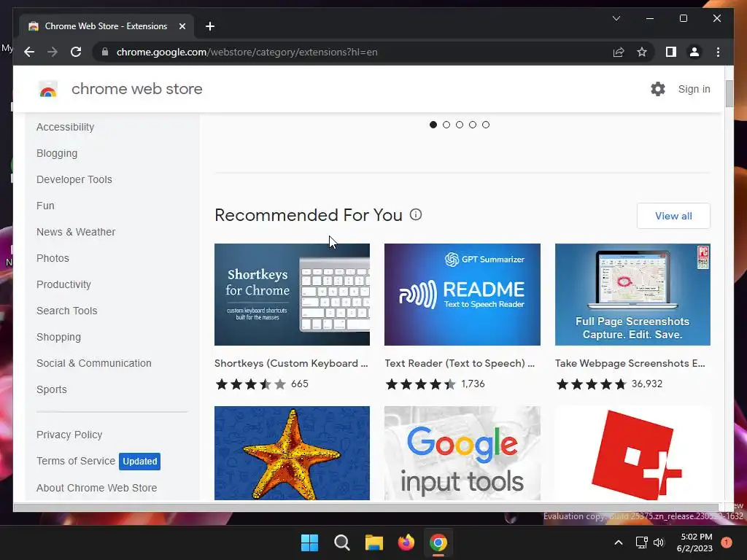This screenshot has height=560, width=747.
Task: Open red Roblox plus extension thumbnail
Action: click(x=632, y=453)
